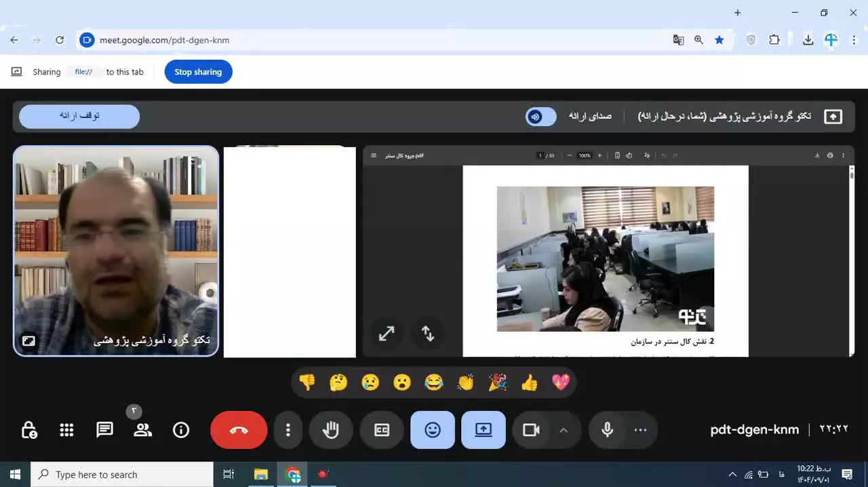Expand the camera options chevron
868x487 pixels.
pyautogui.click(x=564, y=430)
